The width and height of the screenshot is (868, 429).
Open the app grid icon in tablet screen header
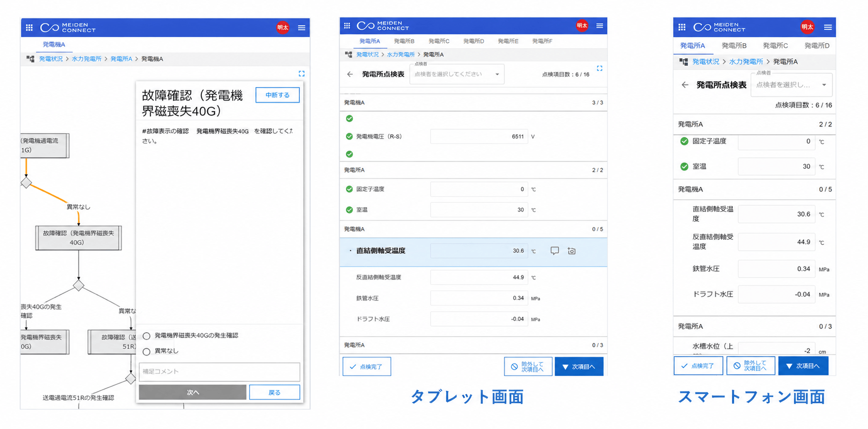(347, 26)
